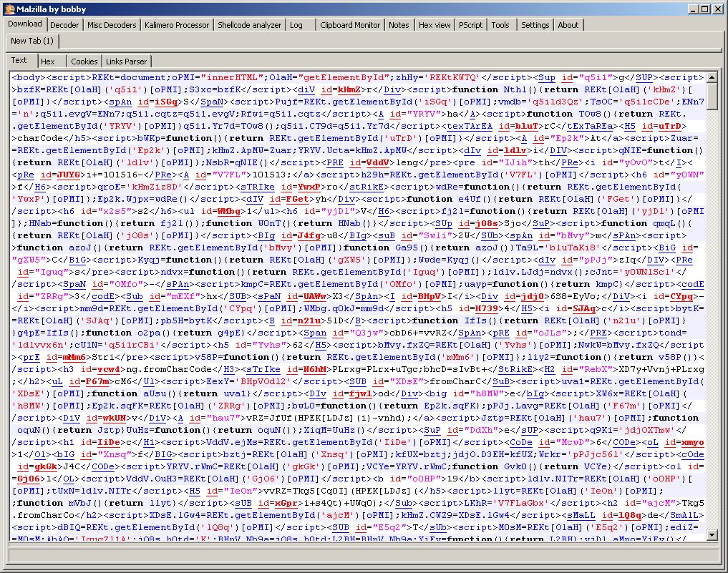
Task: Open the About tab
Action: pos(568,25)
